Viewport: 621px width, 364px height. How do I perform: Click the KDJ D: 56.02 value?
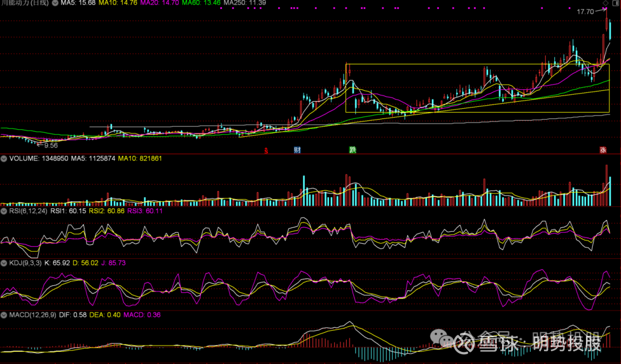click(x=85, y=263)
